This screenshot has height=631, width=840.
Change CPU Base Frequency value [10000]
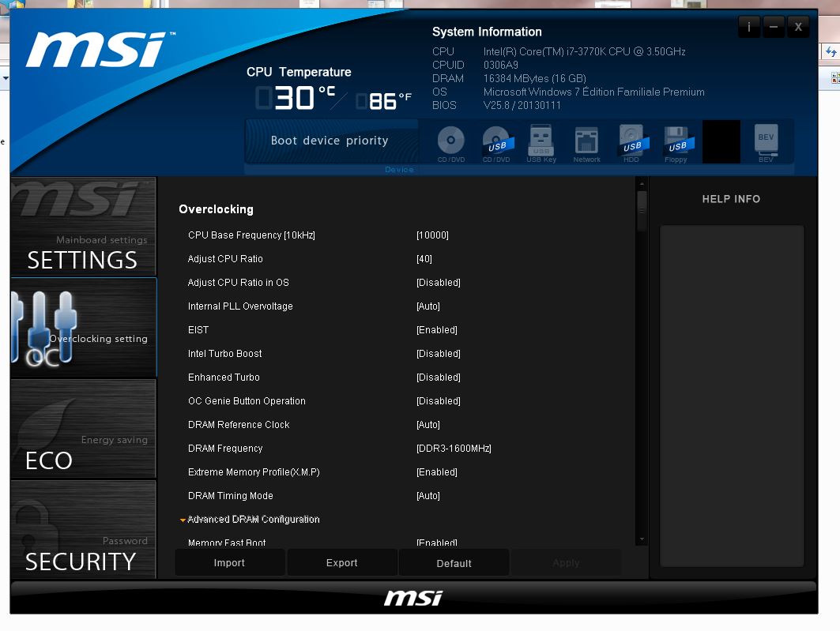tap(432, 235)
